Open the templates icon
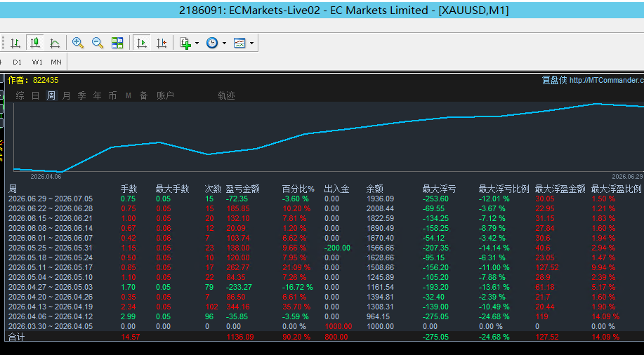This screenshot has width=644, height=355. tap(239, 43)
